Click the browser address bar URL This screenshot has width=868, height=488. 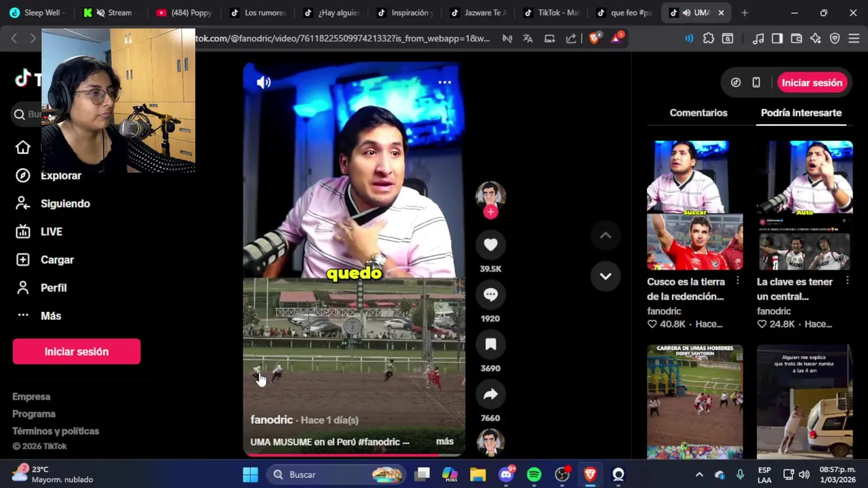[x=342, y=39]
